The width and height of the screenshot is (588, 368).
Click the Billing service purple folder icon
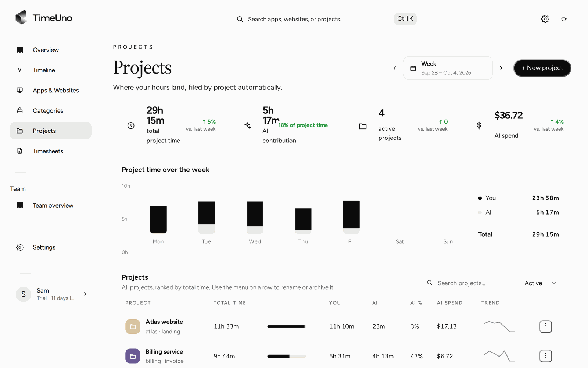(x=133, y=356)
